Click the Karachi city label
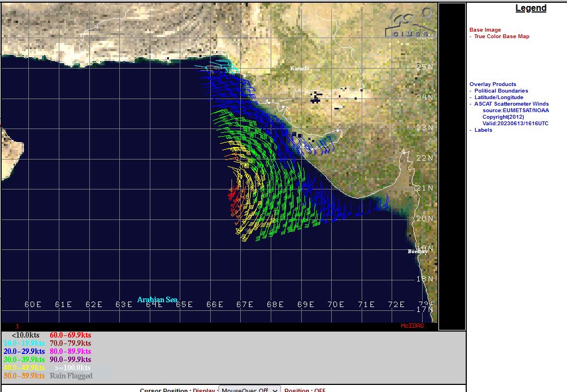The height and width of the screenshot is (392, 567). click(x=300, y=69)
